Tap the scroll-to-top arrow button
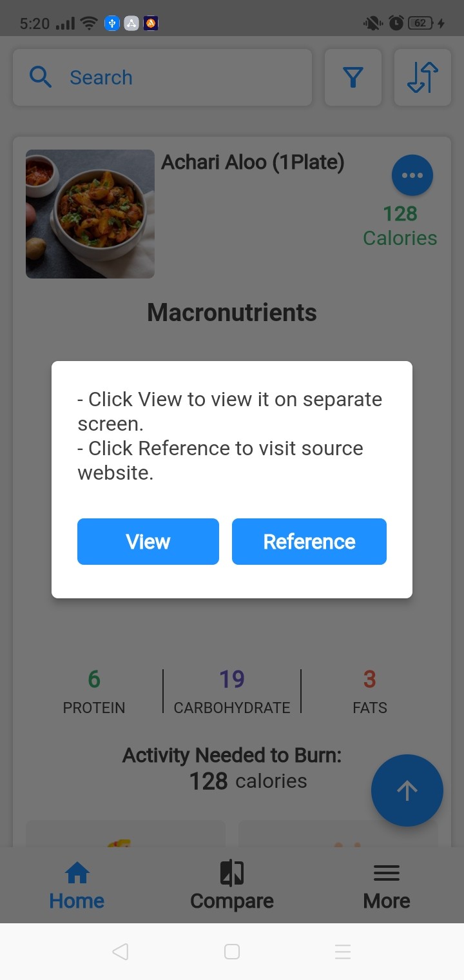The image size is (464, 980). [x=407, y=790]
